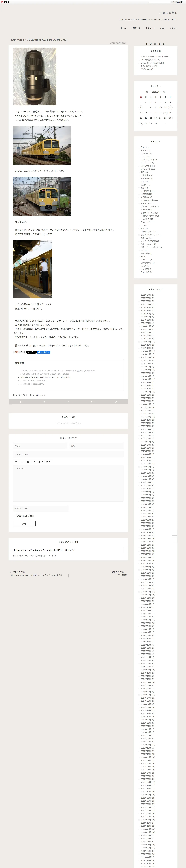Open the Tamron lens product photo
Image resolution: width=186 pixels, height=868 pixels.
35,77
